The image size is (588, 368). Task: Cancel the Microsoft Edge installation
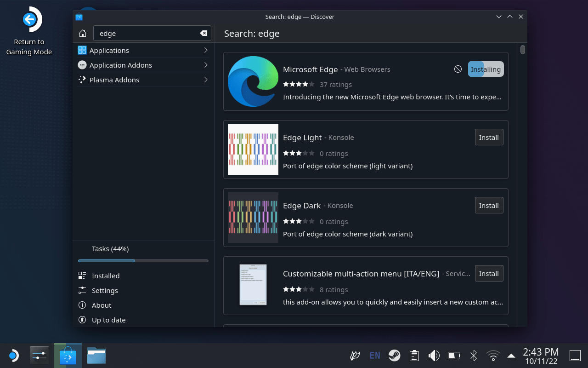458,69
